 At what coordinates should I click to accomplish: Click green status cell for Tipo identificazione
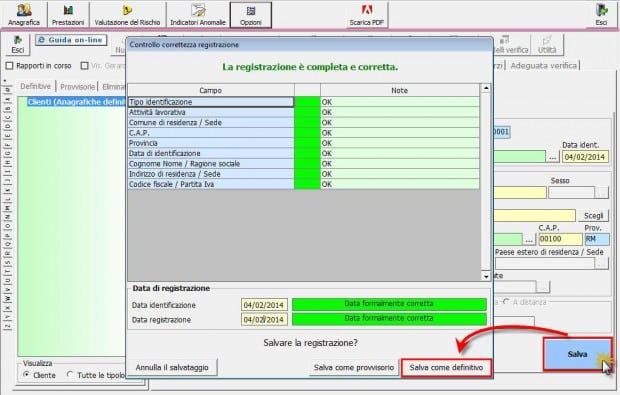coord(307,102)
